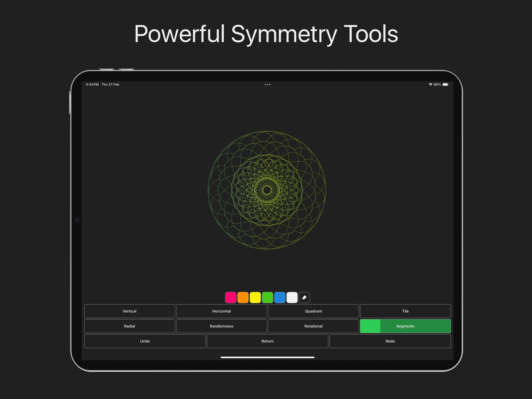532x399 pixels.
Task: Toggle Quadrant symmetry
Action: 313,311
